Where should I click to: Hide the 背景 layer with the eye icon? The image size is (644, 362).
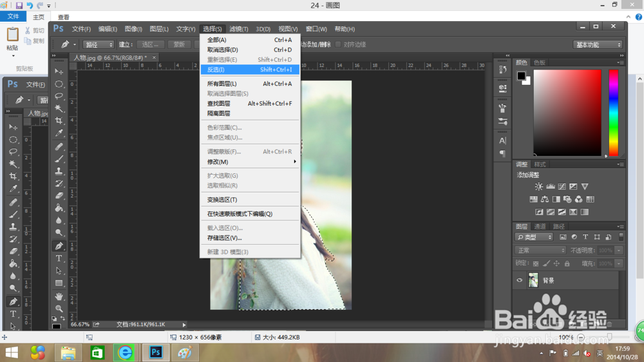pos(520,280)
